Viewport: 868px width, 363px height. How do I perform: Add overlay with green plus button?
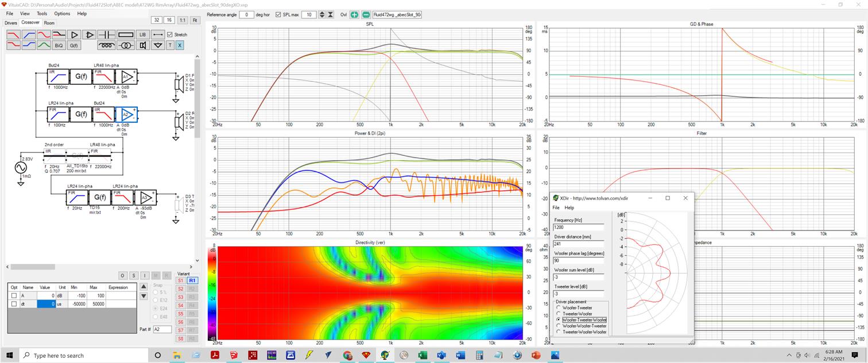click(355, 14)
